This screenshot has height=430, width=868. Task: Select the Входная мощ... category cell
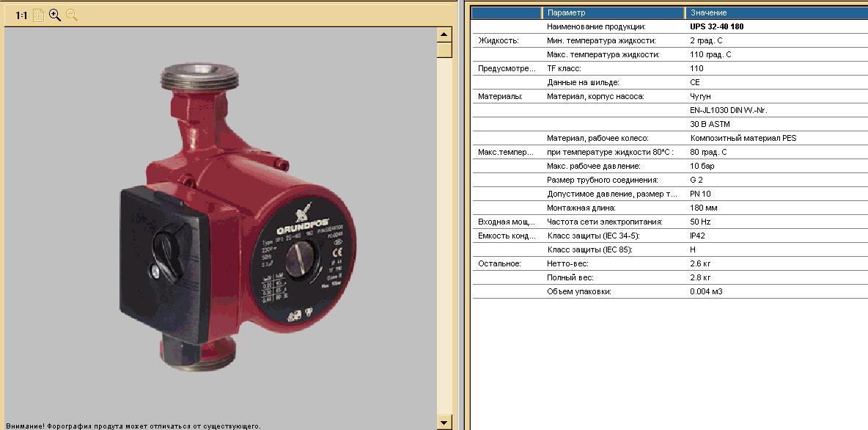click(506, 222)
